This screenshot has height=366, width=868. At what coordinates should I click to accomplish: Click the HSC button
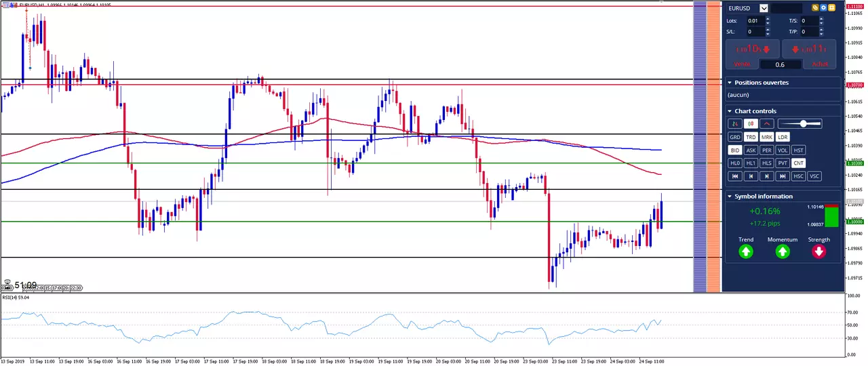tap(799, 176)
